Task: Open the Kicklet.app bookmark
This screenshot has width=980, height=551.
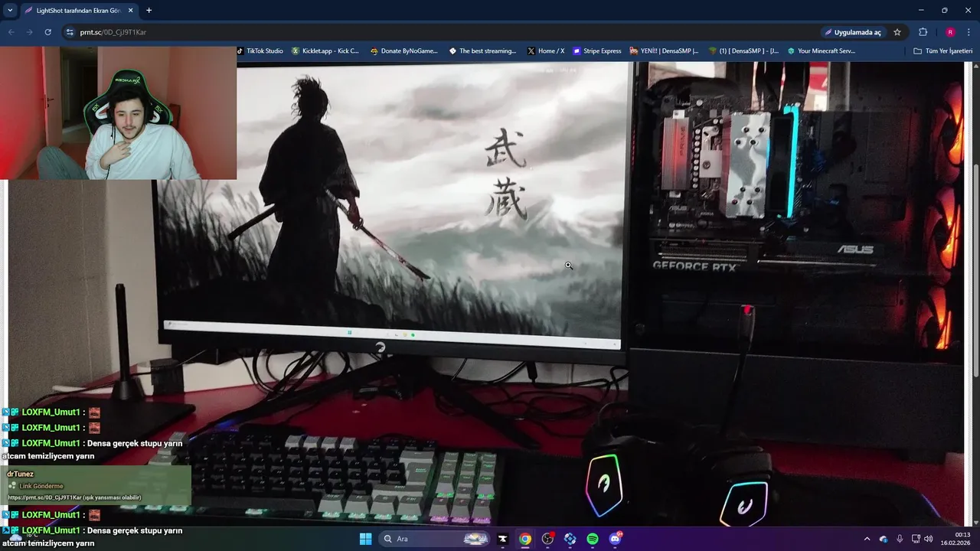Action: click(x=325, y=51)
